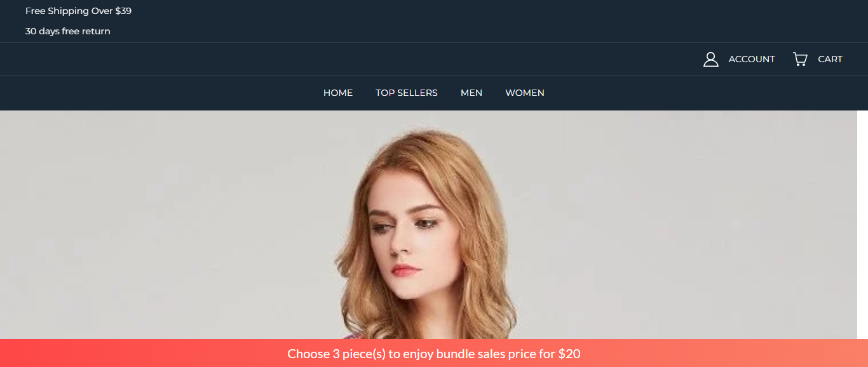Click the $20 price in bundle banner

tap(569, 354)
